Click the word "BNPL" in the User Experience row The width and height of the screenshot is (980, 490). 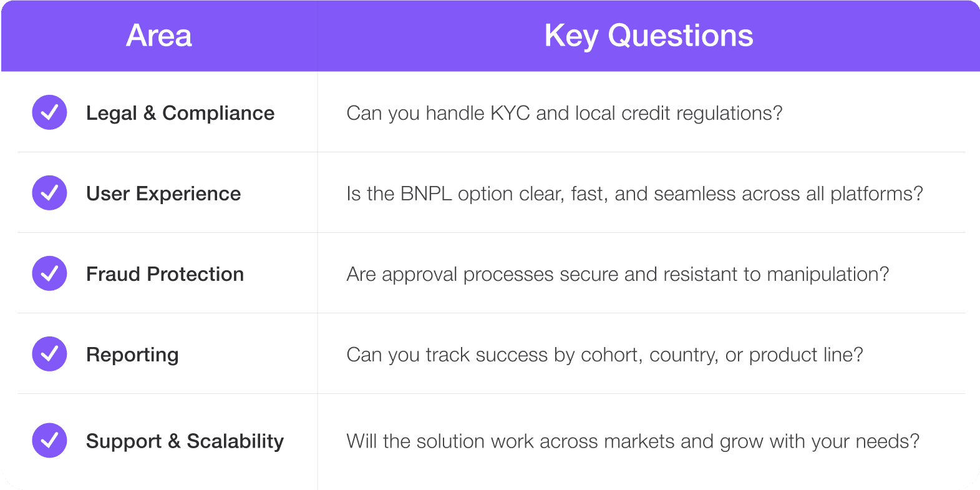click(x=426, y=194)
